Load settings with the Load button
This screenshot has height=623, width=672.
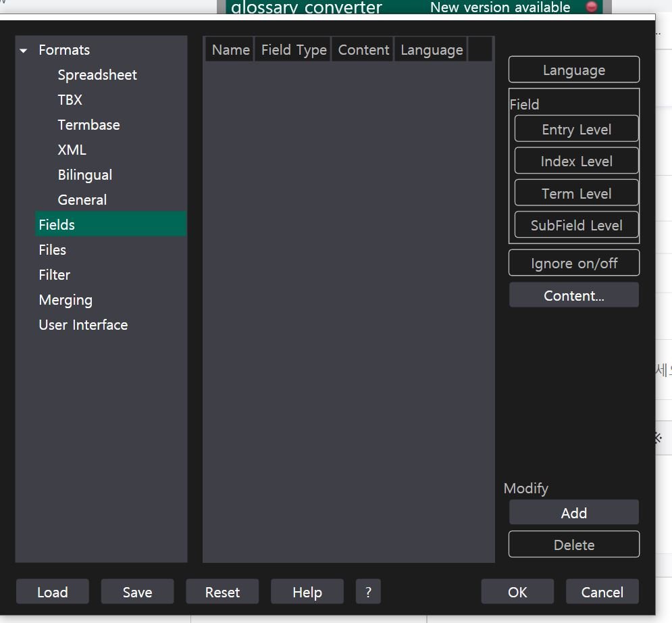pyautogui.click(x=52, y=593)
